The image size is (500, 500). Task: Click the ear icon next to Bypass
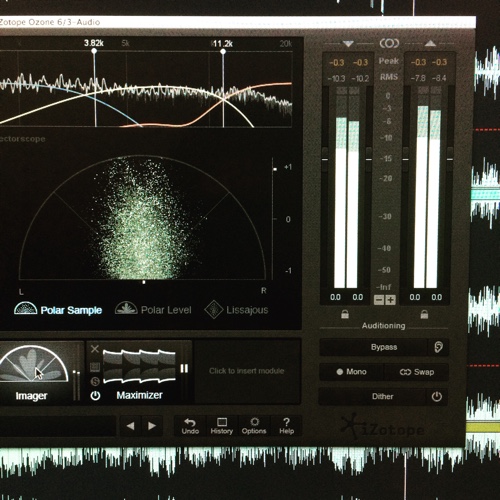tap(439, 347)
